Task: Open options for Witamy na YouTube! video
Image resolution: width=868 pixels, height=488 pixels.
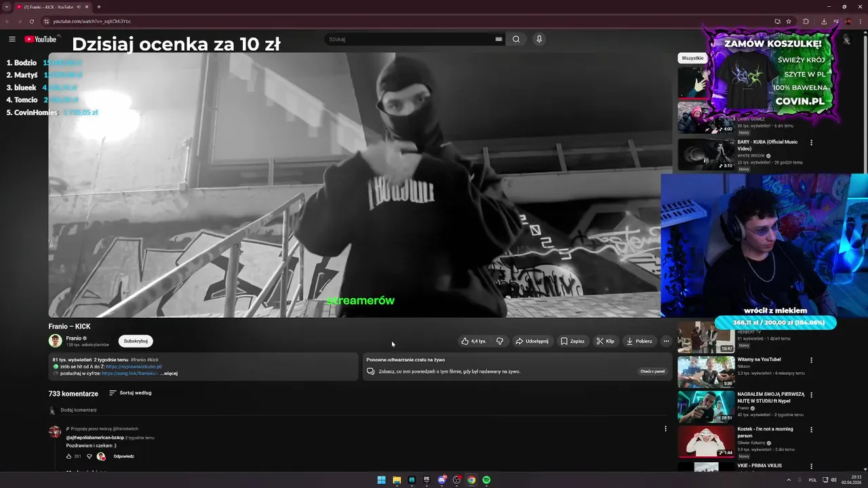Action: [811, 360]
